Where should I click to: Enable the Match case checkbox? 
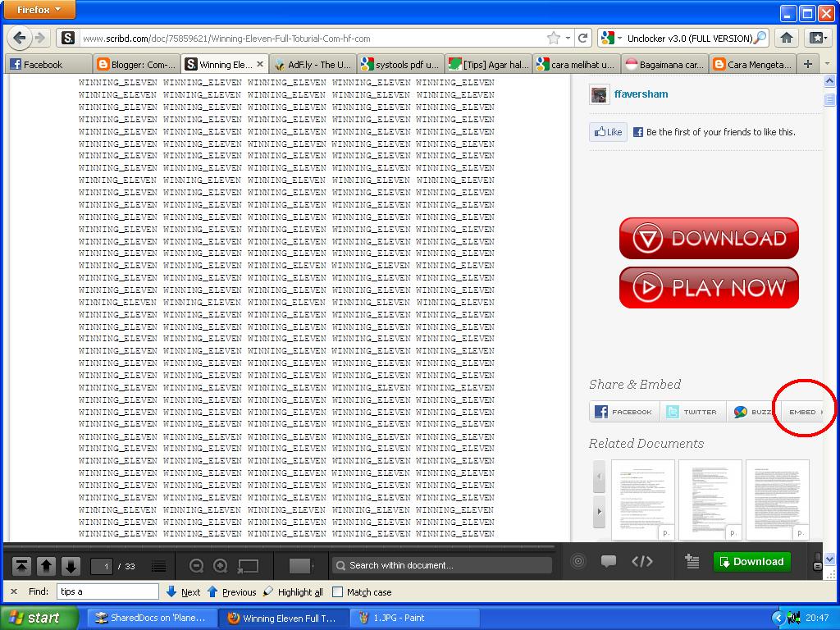(x=337, y=592)
